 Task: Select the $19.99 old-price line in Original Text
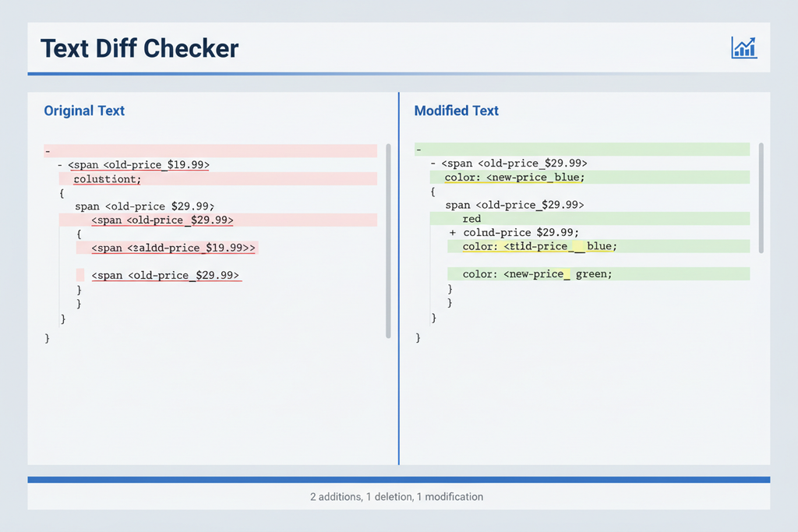[139, 165]
